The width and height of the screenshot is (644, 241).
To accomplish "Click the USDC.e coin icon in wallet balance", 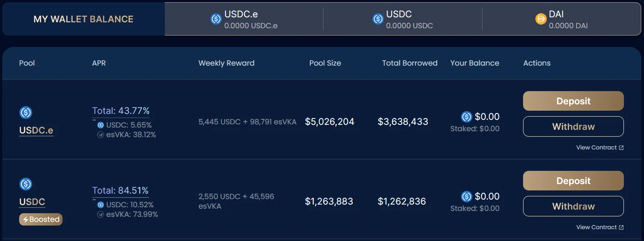I will [216, 19].
